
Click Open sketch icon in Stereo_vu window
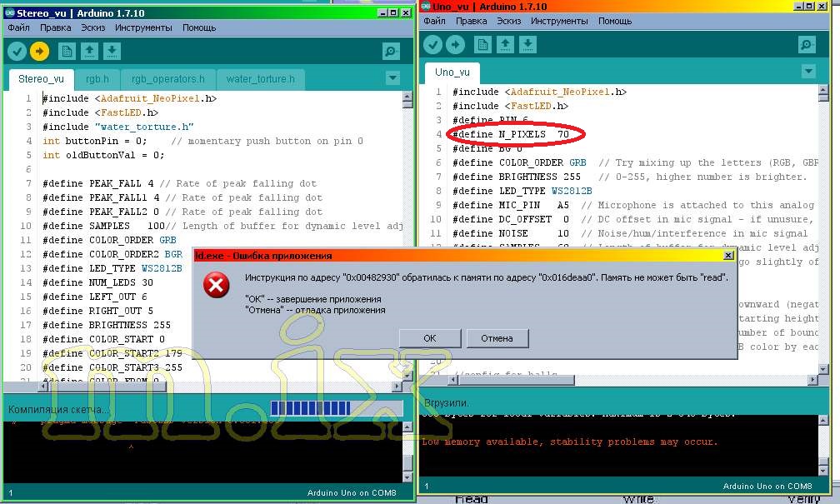[89, 52]
